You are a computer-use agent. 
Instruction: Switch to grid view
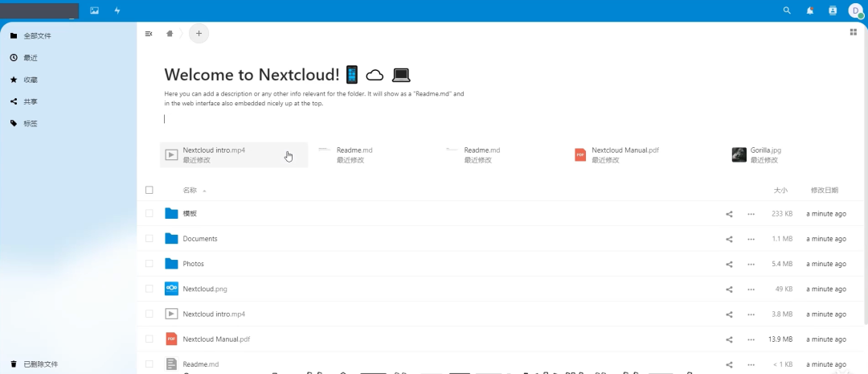[853, 32]
